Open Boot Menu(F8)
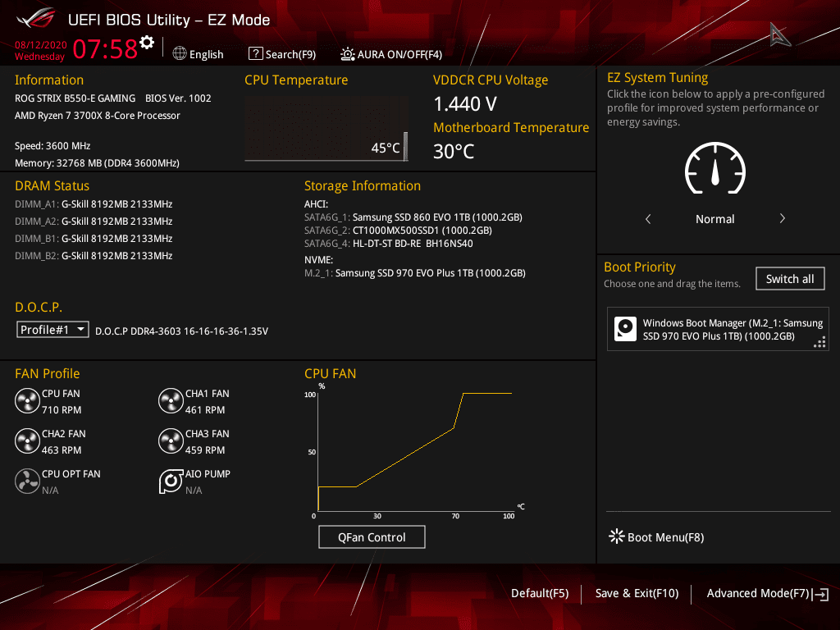The image size is (840, 630). 656,536
